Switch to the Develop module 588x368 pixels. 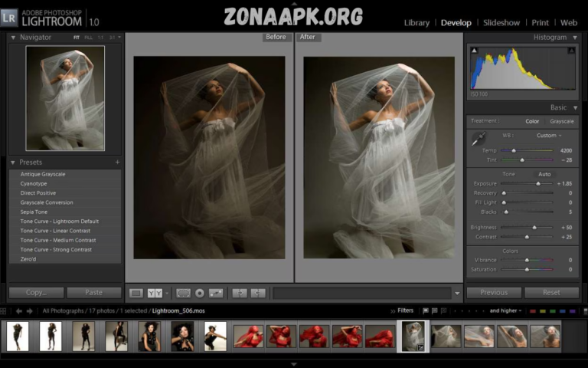(x=456, y=23)
